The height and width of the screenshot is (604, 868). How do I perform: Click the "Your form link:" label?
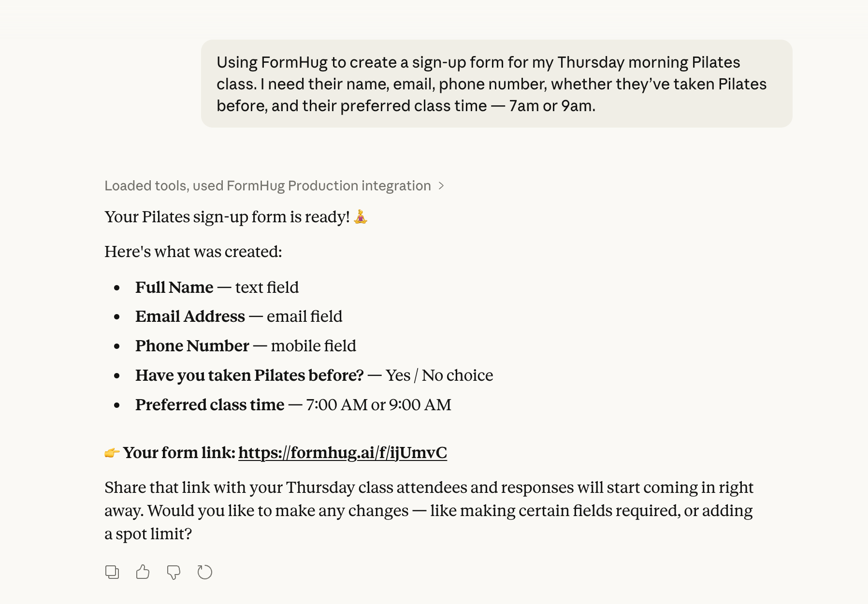point(179,453)
